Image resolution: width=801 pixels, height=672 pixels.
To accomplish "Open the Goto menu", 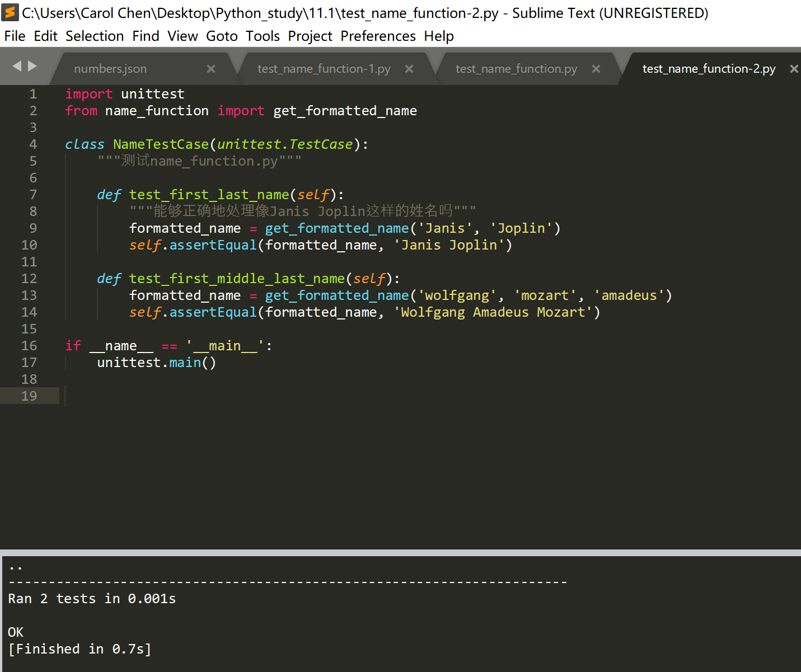I will [222, 36].
